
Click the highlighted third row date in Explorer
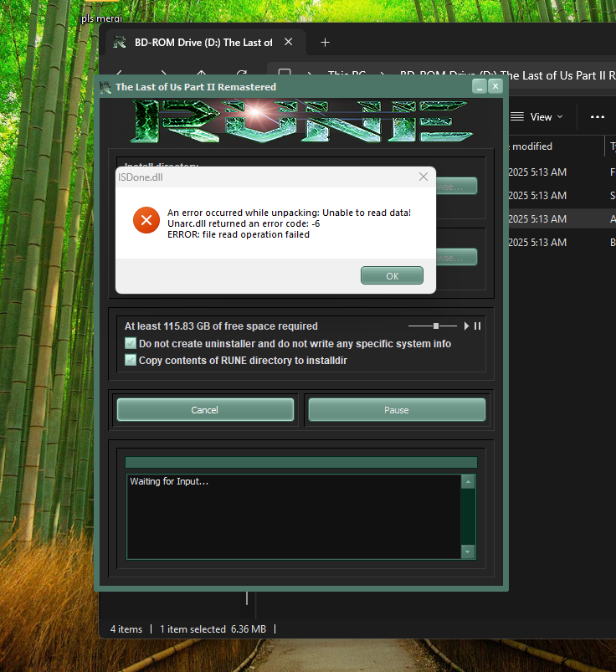tap(537, 219)
